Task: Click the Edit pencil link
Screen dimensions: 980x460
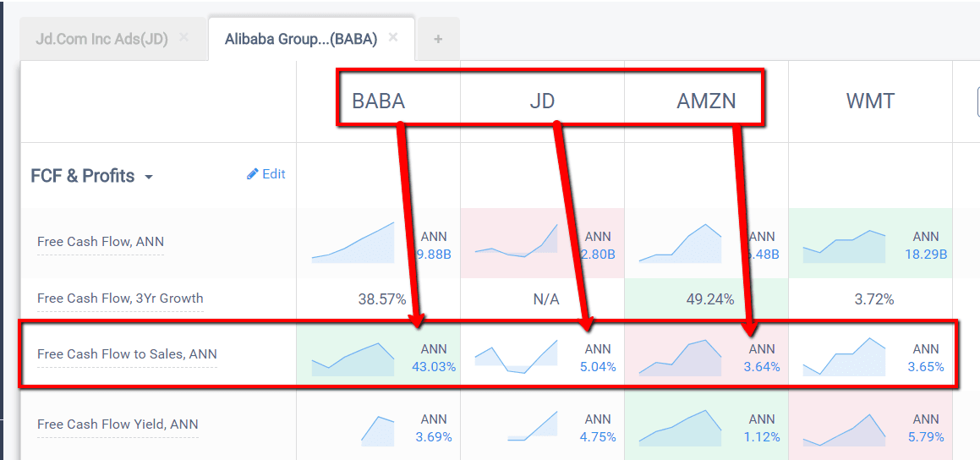Action: click(266, 174)
